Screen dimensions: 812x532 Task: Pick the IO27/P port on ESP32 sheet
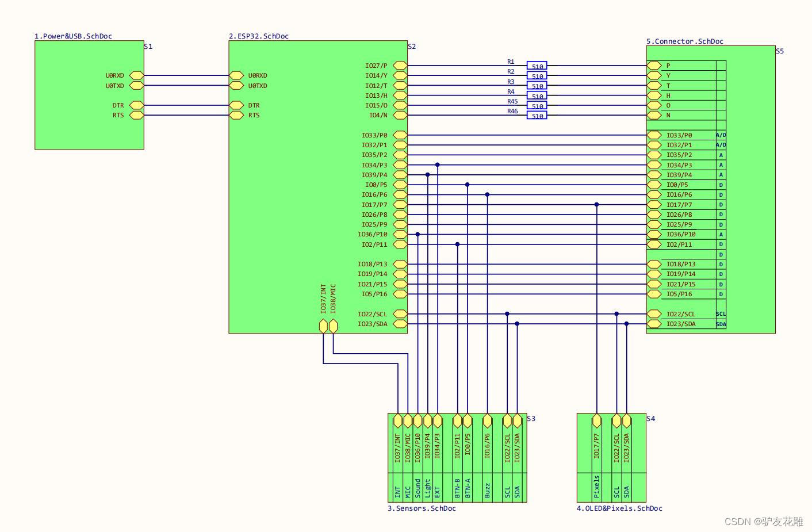pyautogui.click(x=400, y=66)
